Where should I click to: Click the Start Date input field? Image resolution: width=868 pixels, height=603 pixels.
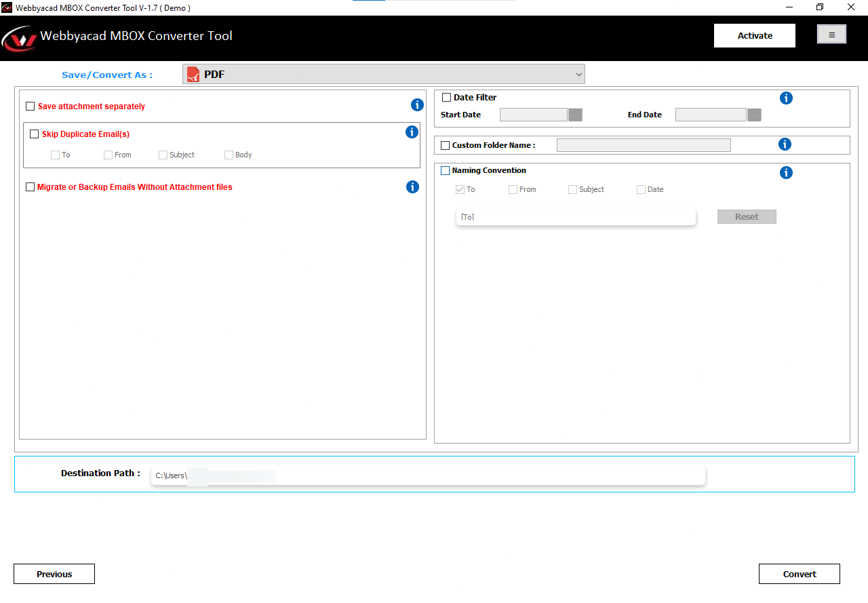coord(534,115)
